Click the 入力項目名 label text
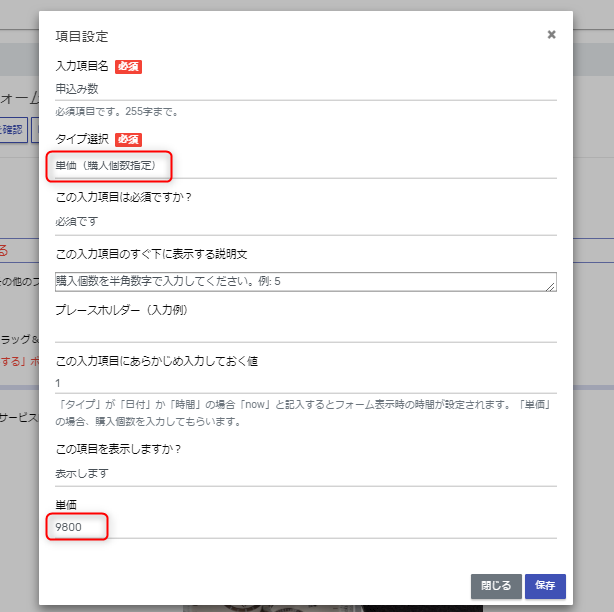This screenshot has height=612, width=614. 82,66
